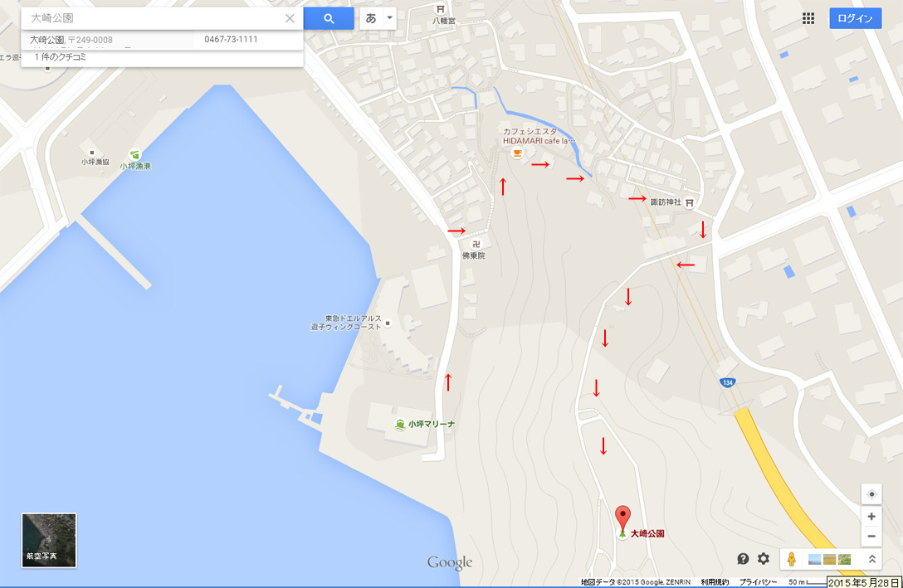Click the 大崎公園 red location pin

[622, 518]
